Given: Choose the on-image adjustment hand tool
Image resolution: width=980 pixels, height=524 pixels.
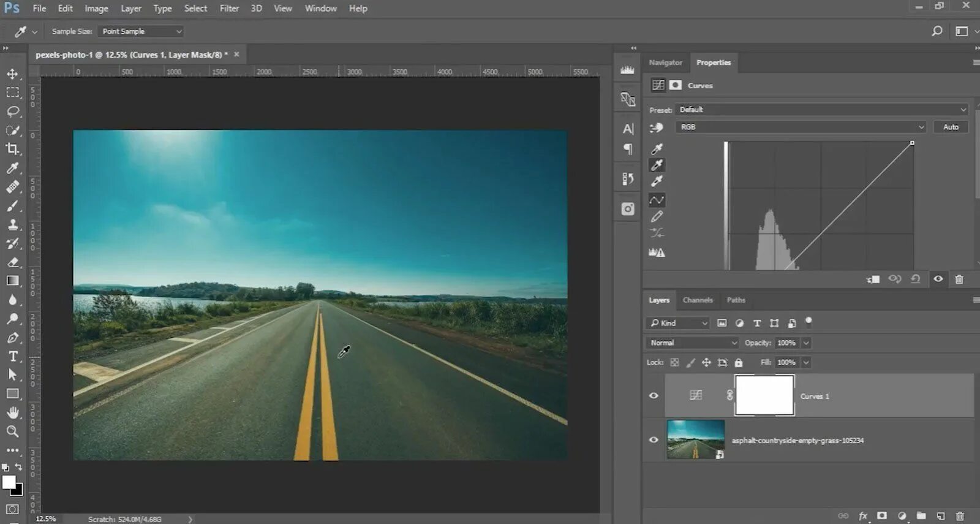Looking at the screenshot, I should (x=657, y=127).
